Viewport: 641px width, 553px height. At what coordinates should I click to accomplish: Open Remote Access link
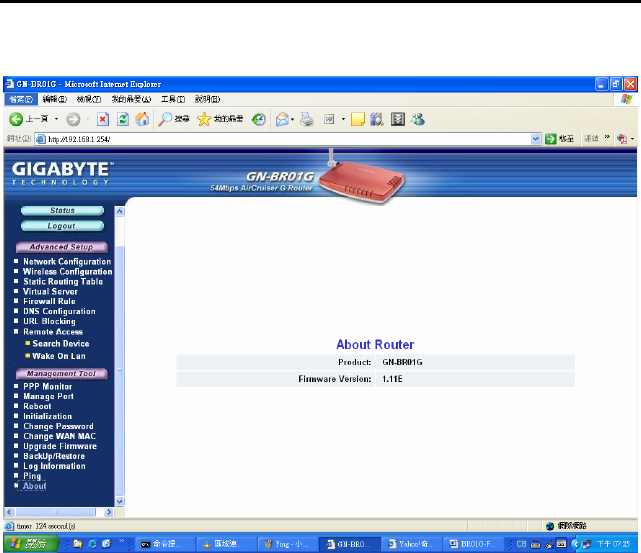point(53,331)
